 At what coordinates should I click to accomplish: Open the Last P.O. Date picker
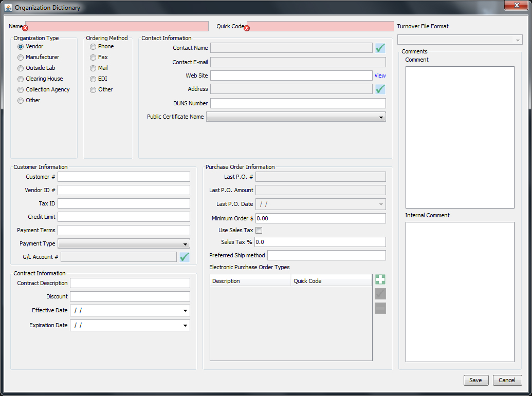(381, 204)
